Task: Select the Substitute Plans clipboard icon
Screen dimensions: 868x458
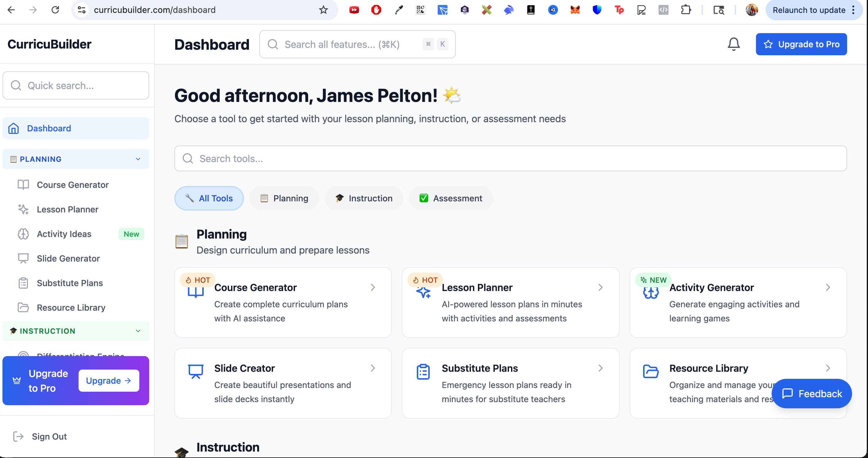Action: click(23, 283)
